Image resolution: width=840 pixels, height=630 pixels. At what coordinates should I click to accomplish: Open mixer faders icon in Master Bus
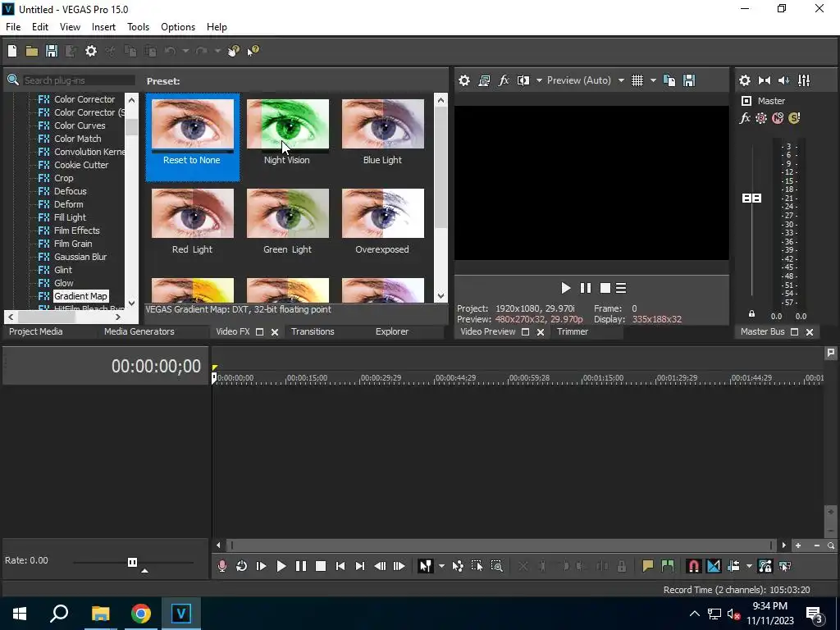click(x=804, y=80)
